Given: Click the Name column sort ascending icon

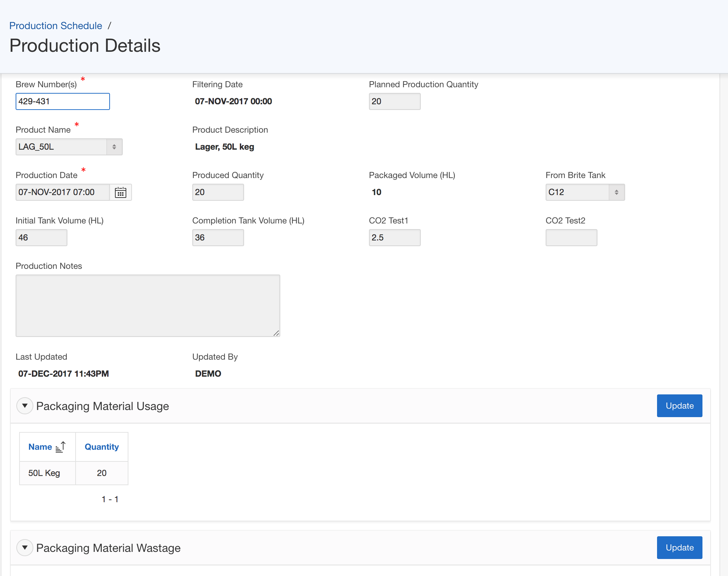Looking at the screenshot, I should (61, 447).
